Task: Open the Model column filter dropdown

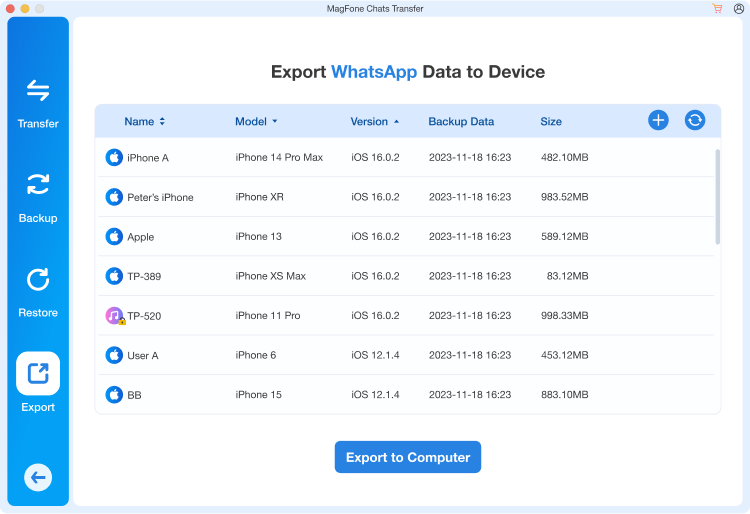Action: point(274,122)
